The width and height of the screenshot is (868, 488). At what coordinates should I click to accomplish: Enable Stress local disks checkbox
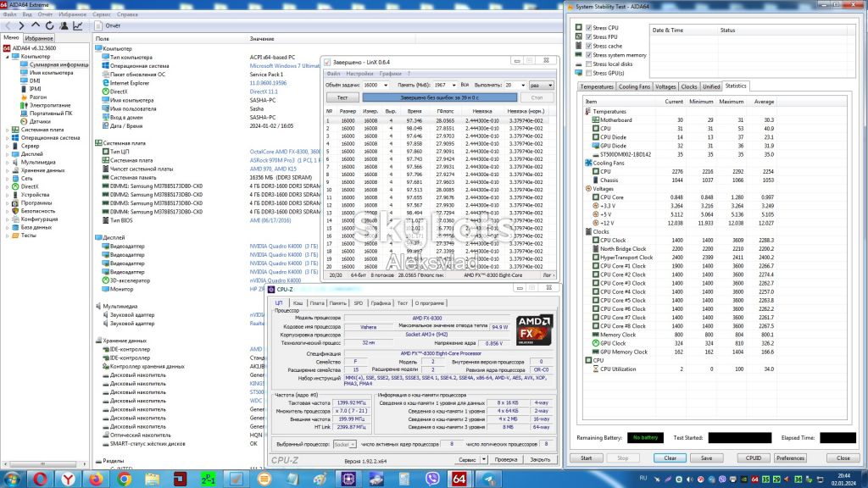(588, 64)
